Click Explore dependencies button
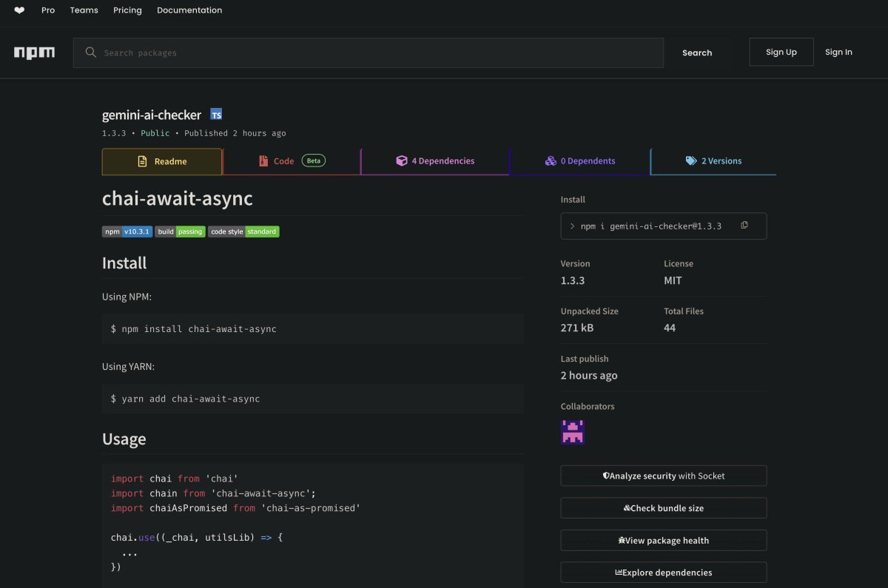888x588 pixels. point(664,572)
